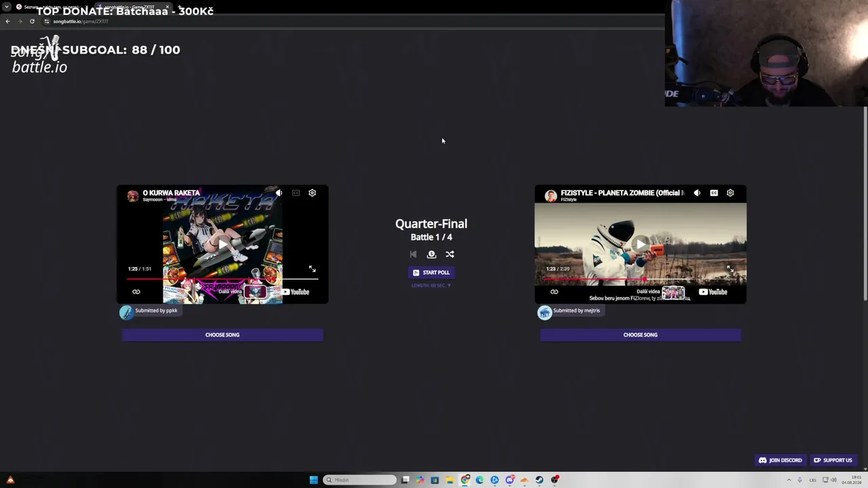Show hidden system tray icons
Image resolution: width=868 pixels, height=488 pixels.
789,480
